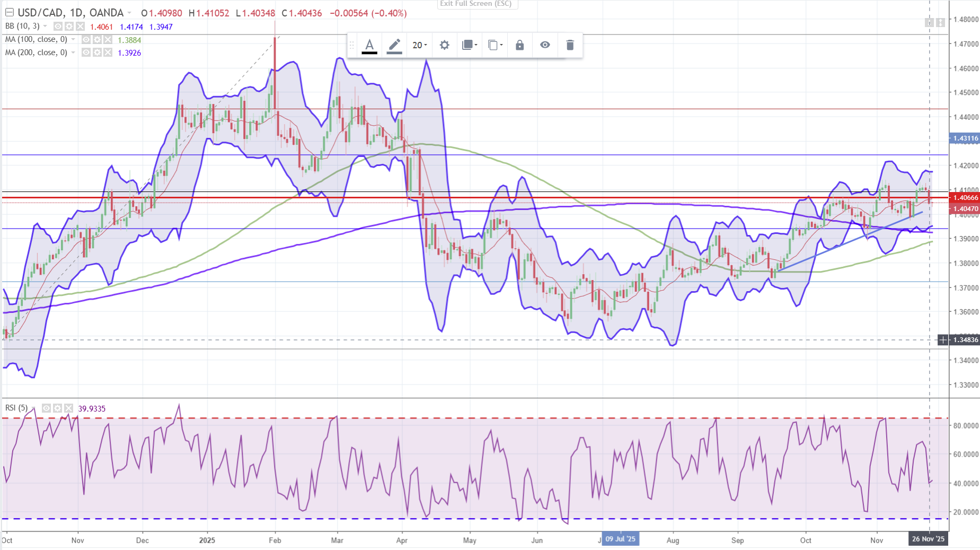Open the MA (100, close, 0) legend menu
This screenshot has height=550, width=980.
[73, 40]
